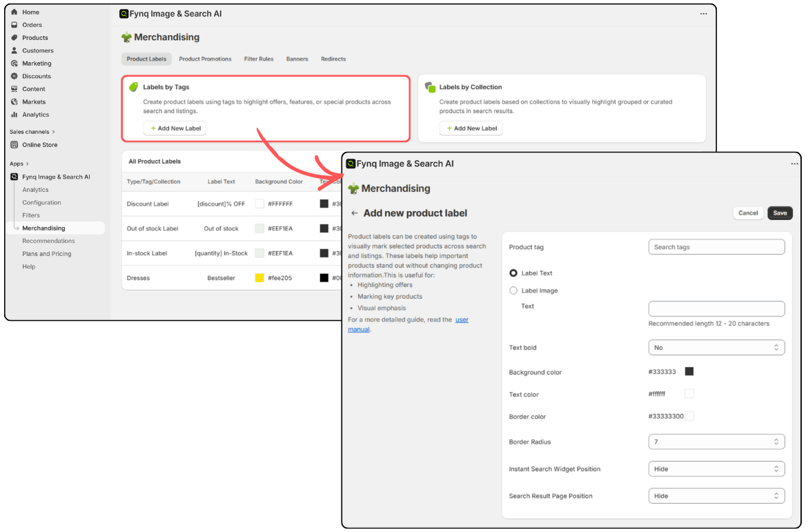Screen dimensions: 808x532
Task: Open the Redirects tab
Action: (333, 59)
